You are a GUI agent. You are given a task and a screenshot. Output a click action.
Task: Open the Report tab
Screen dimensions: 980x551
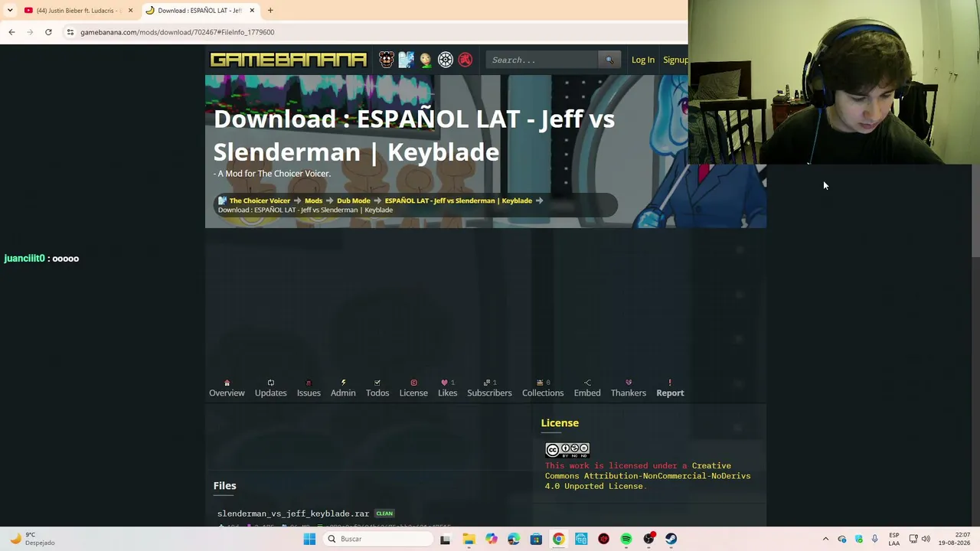pos(670,388)
